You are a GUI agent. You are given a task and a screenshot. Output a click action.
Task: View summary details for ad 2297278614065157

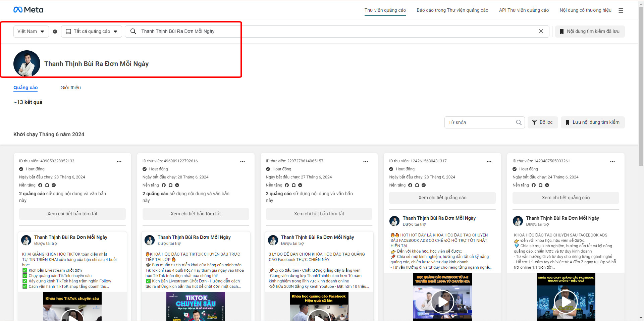319,214
